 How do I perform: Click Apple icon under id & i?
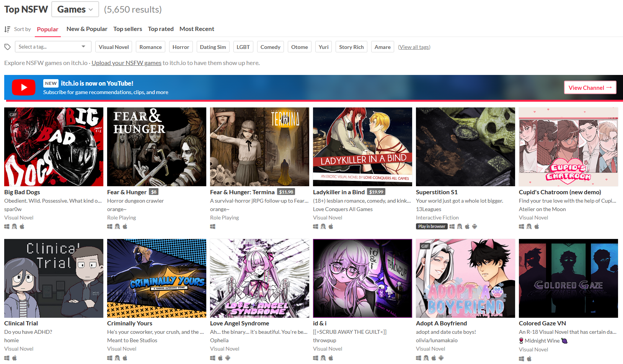point(331,358)
